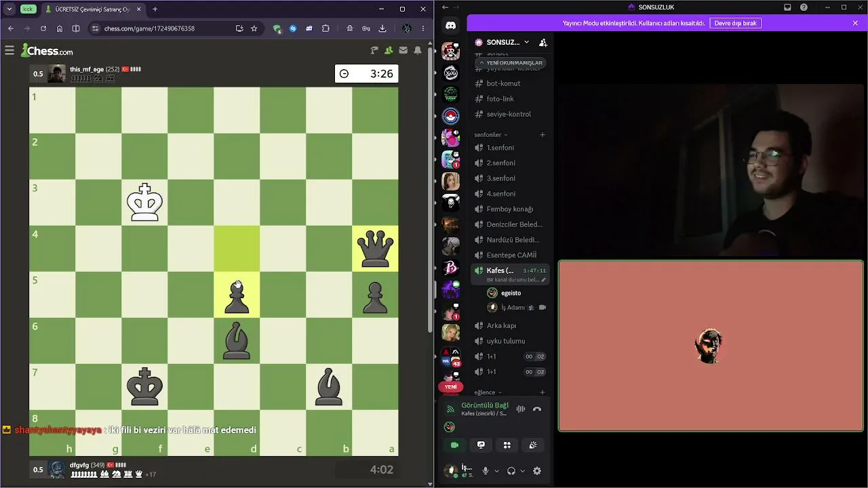Select the black queen on the board
The image size is (868, 488).
[375, 248]
